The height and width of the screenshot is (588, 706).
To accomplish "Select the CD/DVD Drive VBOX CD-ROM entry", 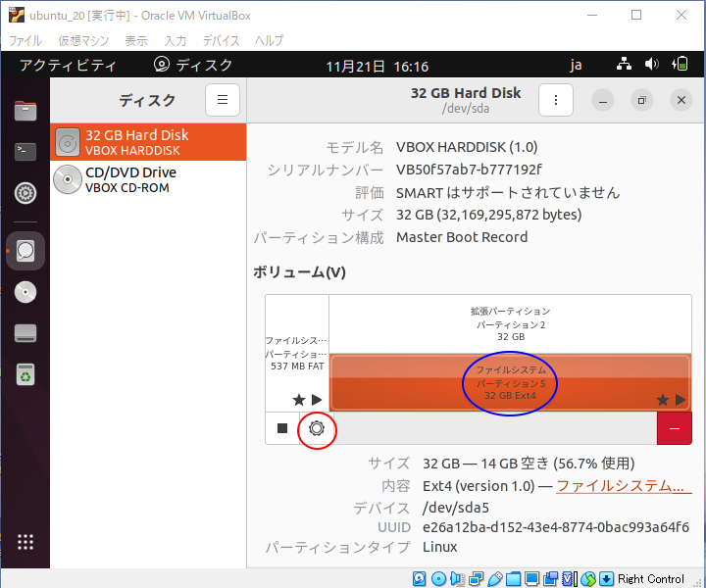I will coord(148,179).
